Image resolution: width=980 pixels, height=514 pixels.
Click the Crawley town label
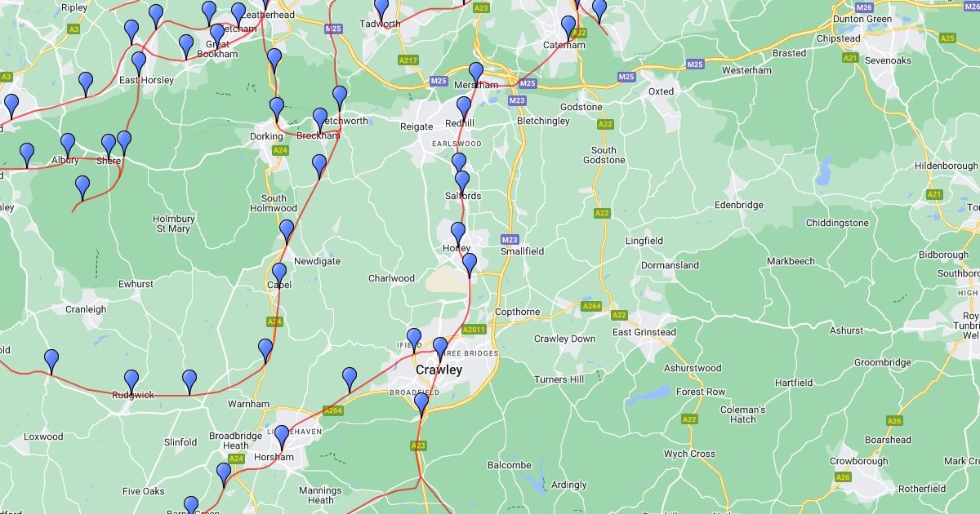[439, 370]
